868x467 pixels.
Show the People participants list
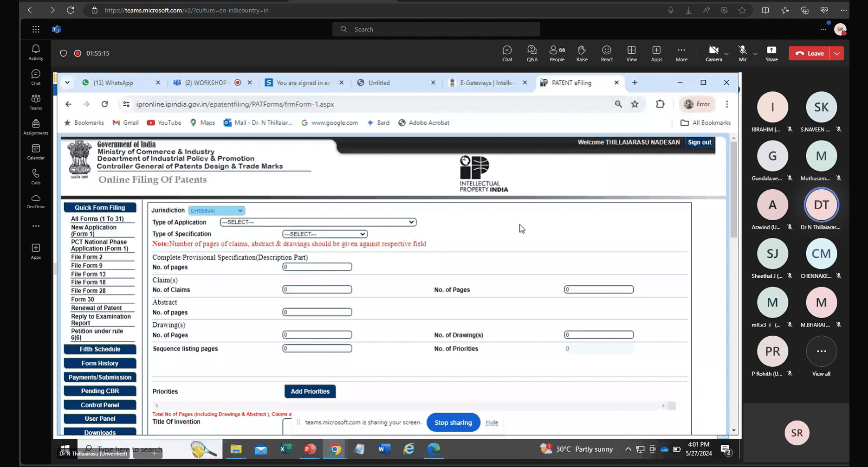(557, 53)
